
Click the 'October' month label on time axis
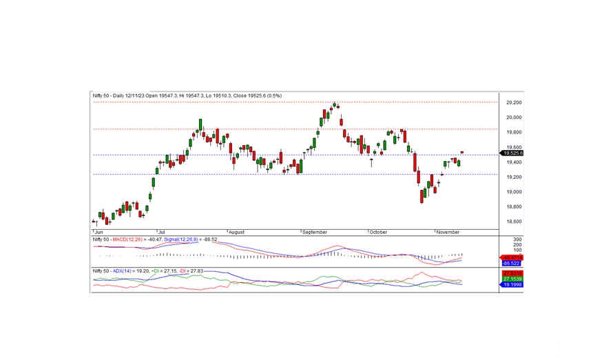pyautogui.click(x=378, y=232)
